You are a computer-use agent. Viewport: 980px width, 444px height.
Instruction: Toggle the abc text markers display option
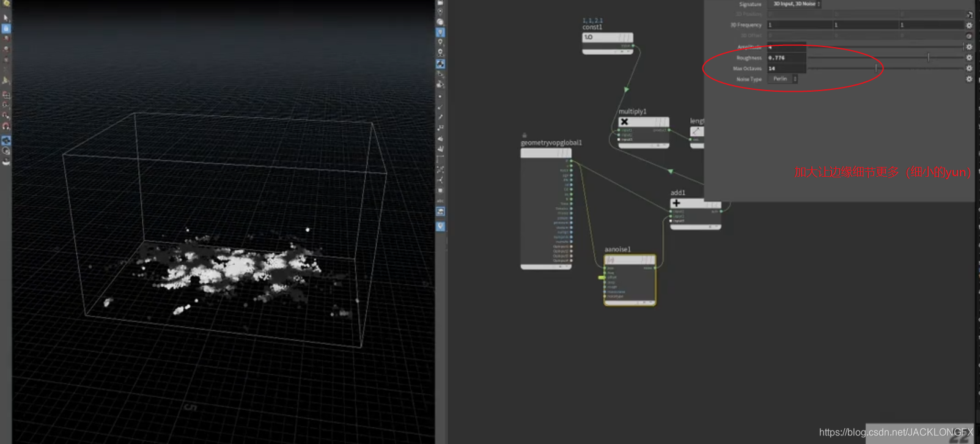click(440, 201)
